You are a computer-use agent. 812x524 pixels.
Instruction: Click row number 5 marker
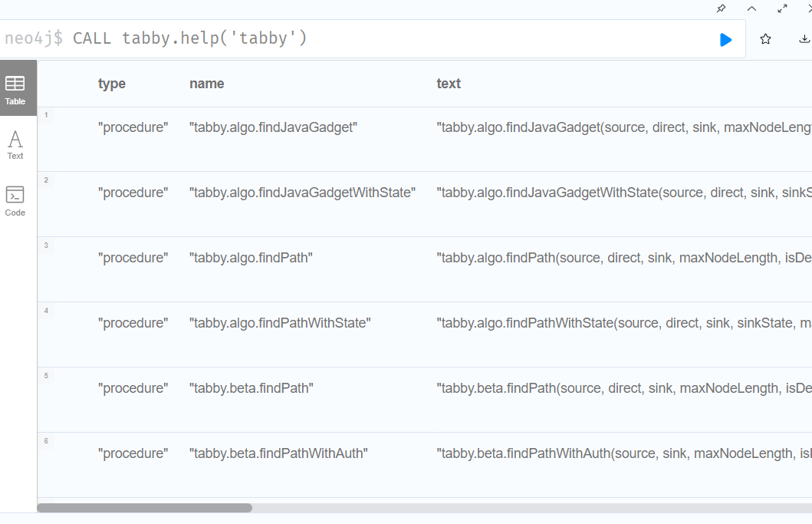46,376
